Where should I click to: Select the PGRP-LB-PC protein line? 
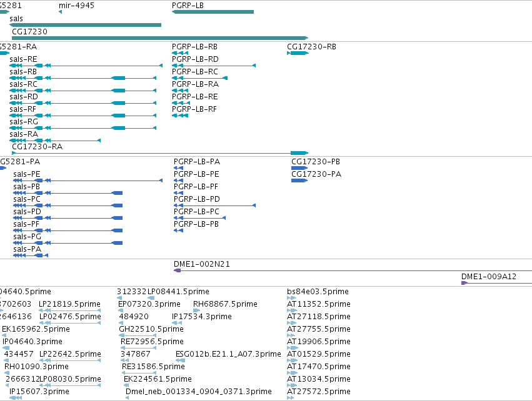click(200, 218)
